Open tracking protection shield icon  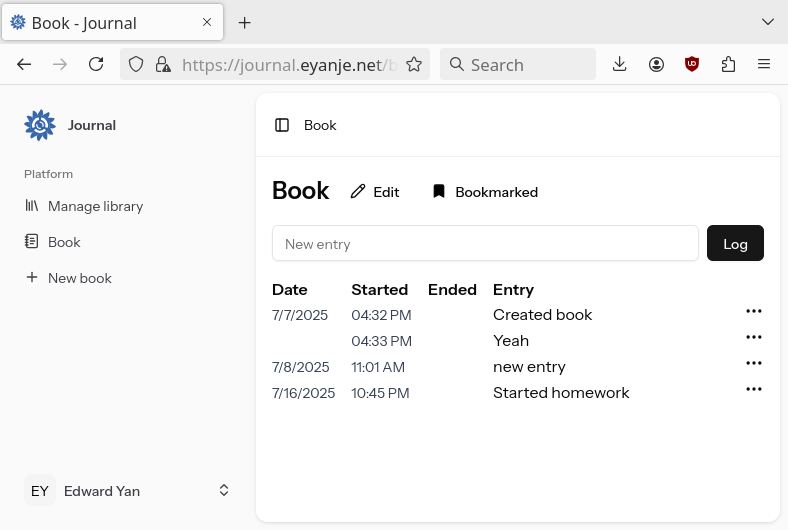[136, 64]
